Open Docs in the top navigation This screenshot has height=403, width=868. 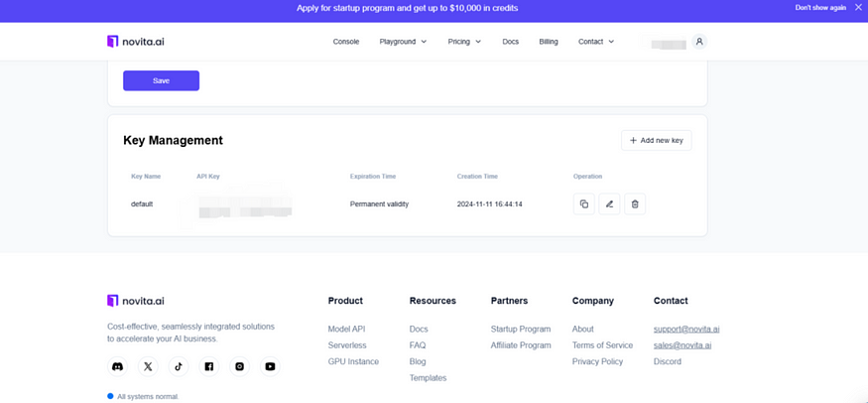pyautogui.click(x=511, y=42)
